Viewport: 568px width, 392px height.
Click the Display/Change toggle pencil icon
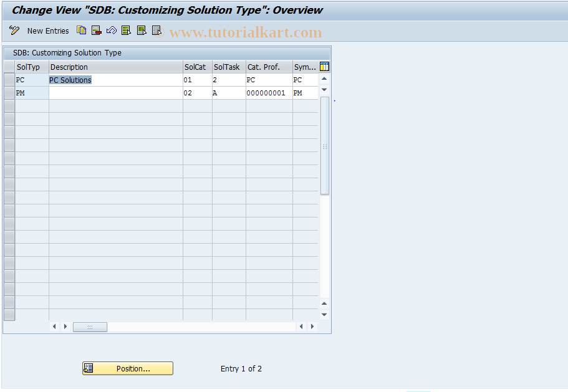(14, 31)
